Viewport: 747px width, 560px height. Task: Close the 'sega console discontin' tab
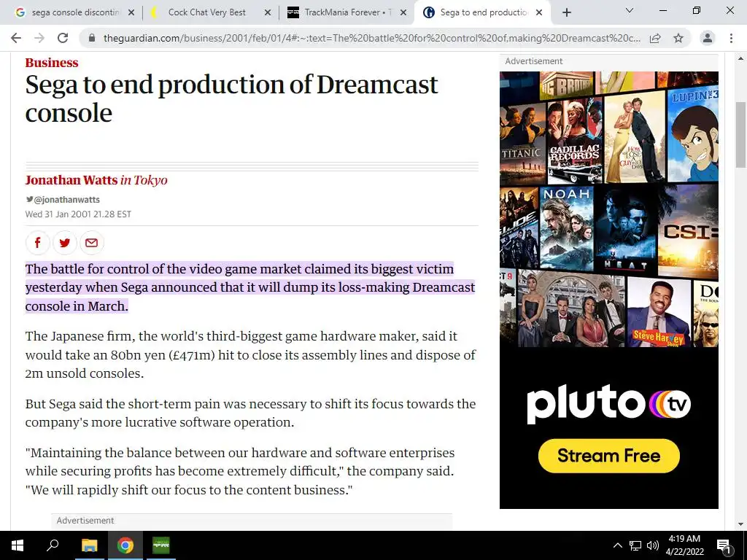[131, 12]
